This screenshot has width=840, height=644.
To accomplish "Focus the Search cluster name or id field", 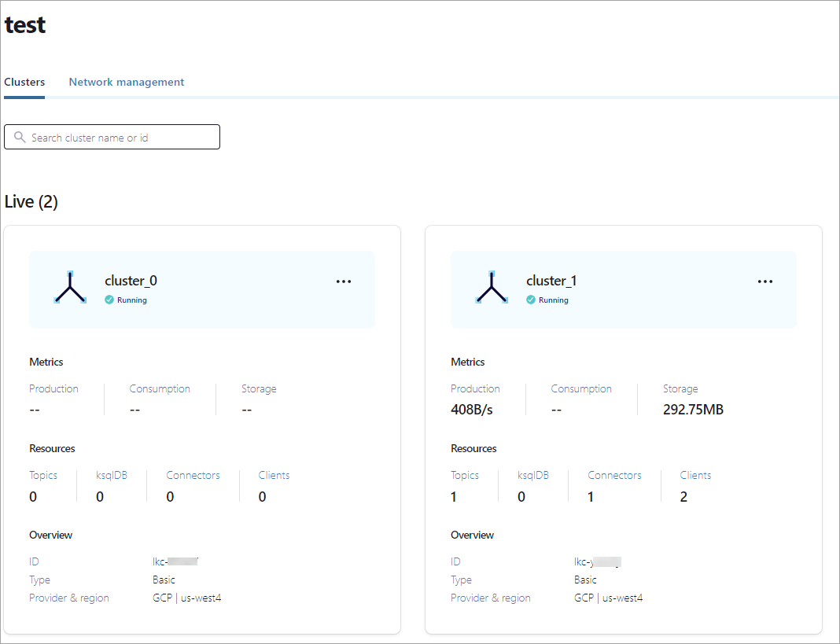I will [122, 138].
